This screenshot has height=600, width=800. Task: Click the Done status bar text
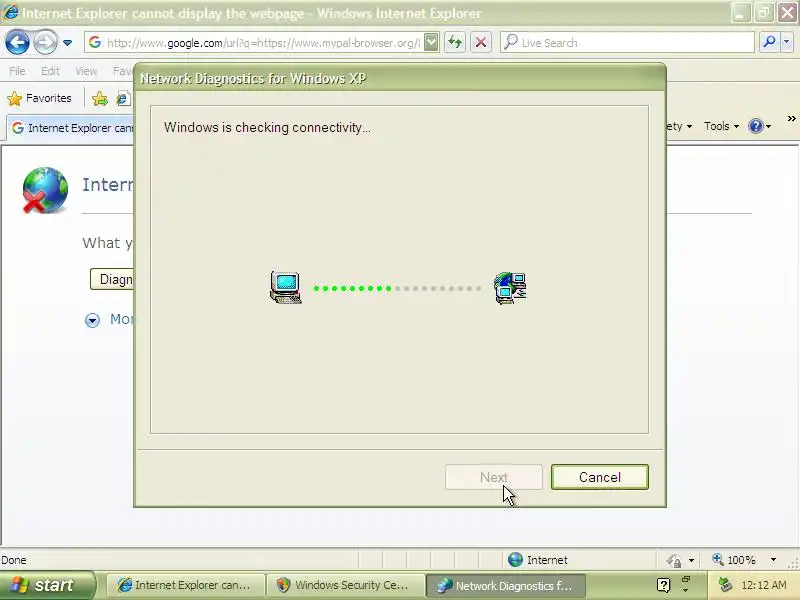(x=14, y=560)
